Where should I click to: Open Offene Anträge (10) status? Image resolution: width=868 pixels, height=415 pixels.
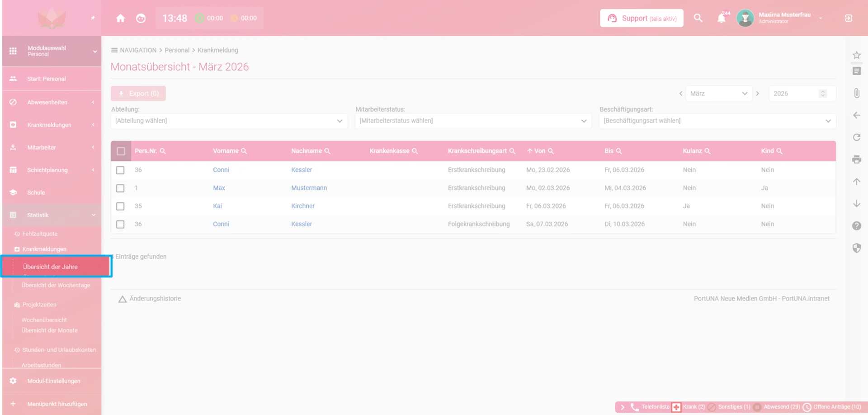pyautogui.click(x=832, y=407)
